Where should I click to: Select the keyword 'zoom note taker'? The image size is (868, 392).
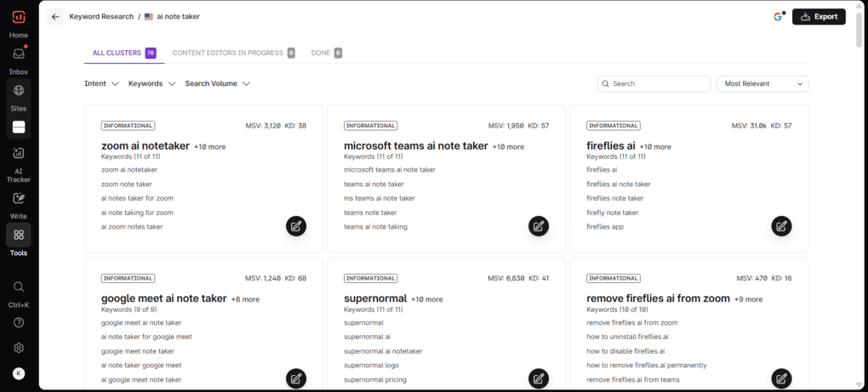127,185
